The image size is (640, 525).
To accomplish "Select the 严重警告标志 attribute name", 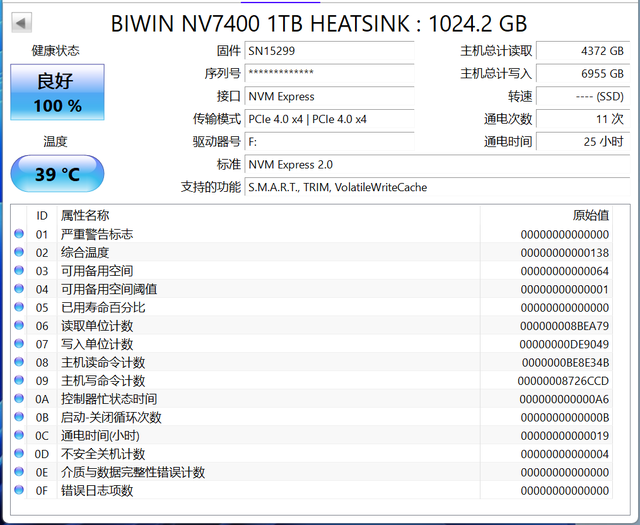I will pos(97,234).
